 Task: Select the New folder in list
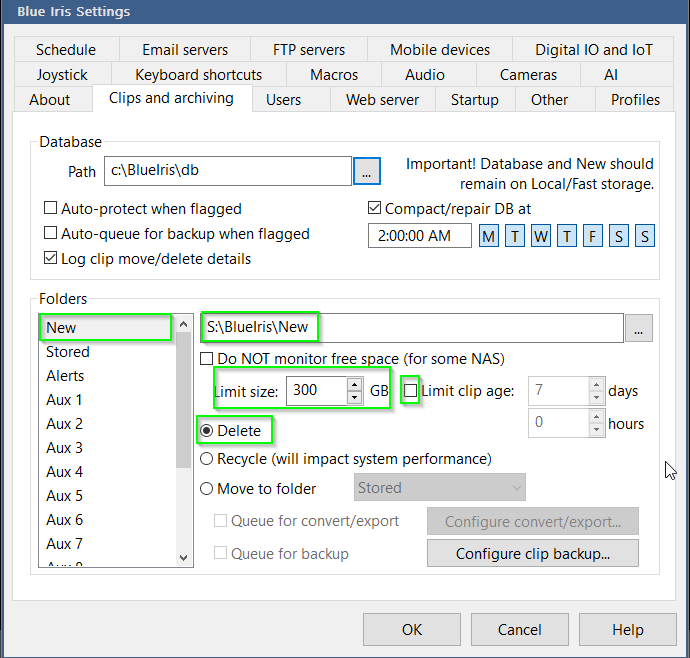106,327
